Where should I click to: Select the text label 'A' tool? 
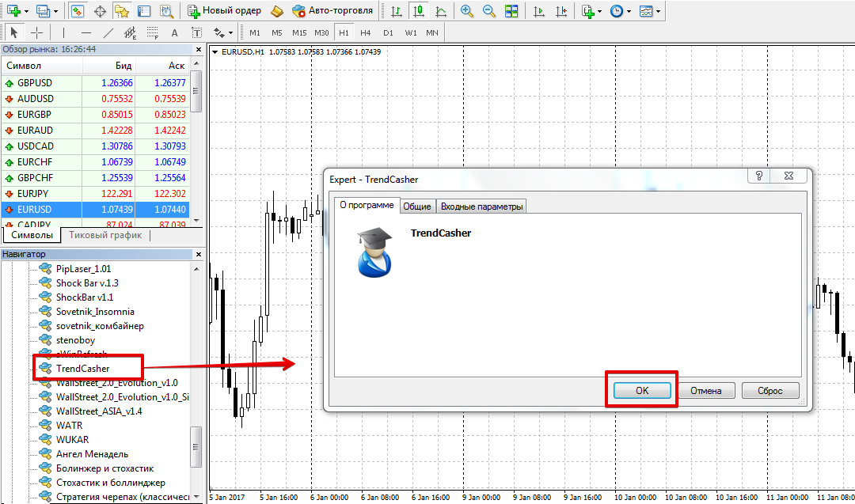[x=174, y=33]
